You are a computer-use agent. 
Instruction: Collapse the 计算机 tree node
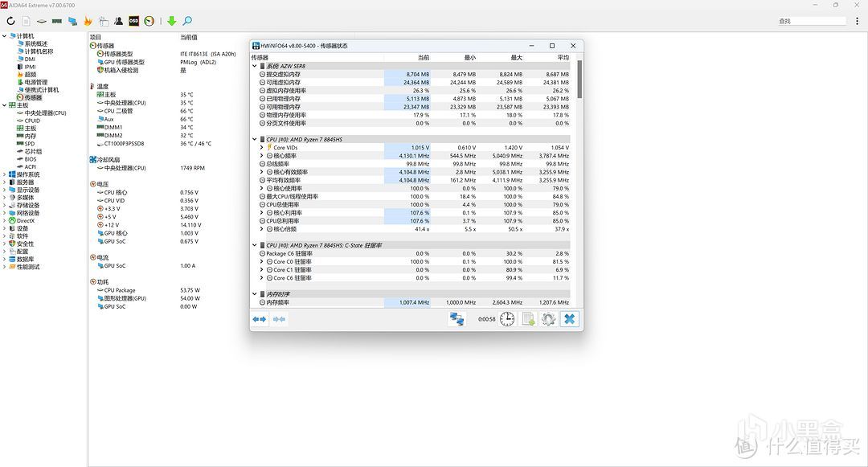point(5,36)
